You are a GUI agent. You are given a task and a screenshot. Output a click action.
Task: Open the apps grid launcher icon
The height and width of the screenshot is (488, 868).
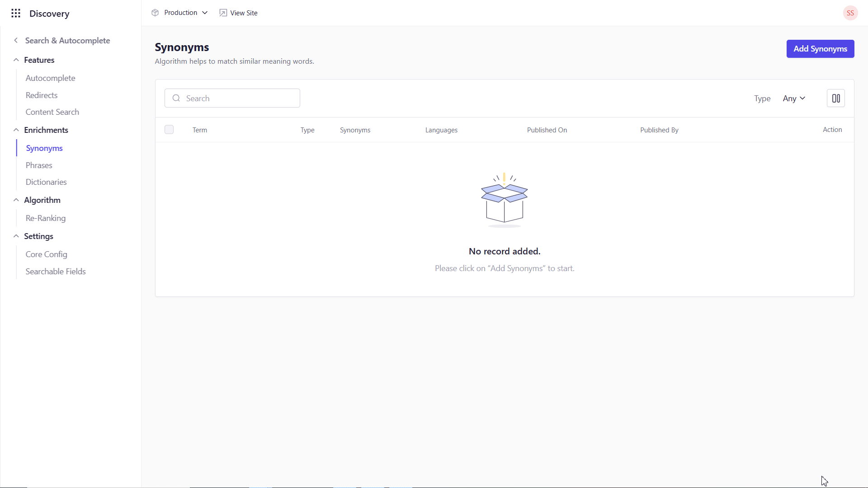[16, 13]
